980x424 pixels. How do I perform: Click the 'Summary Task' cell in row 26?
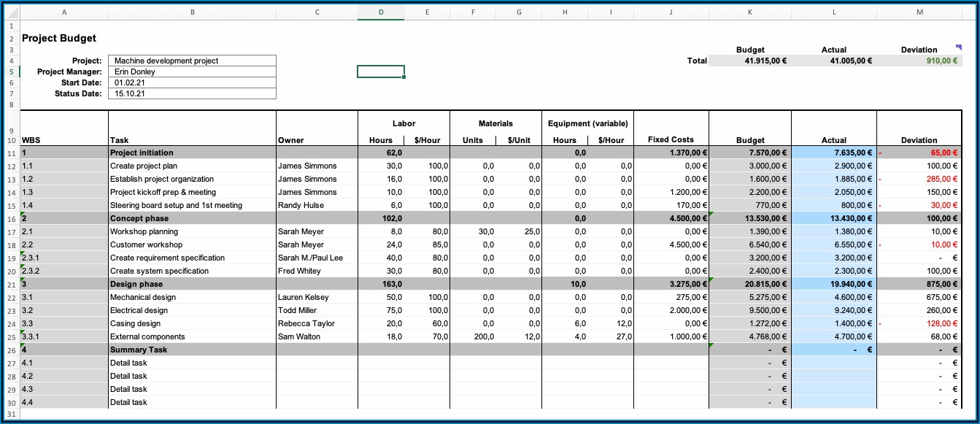(x=192, y=350)
